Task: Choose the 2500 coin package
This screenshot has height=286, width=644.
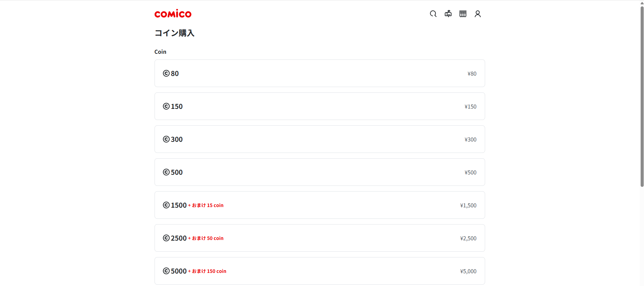Action: click(319, 238)
